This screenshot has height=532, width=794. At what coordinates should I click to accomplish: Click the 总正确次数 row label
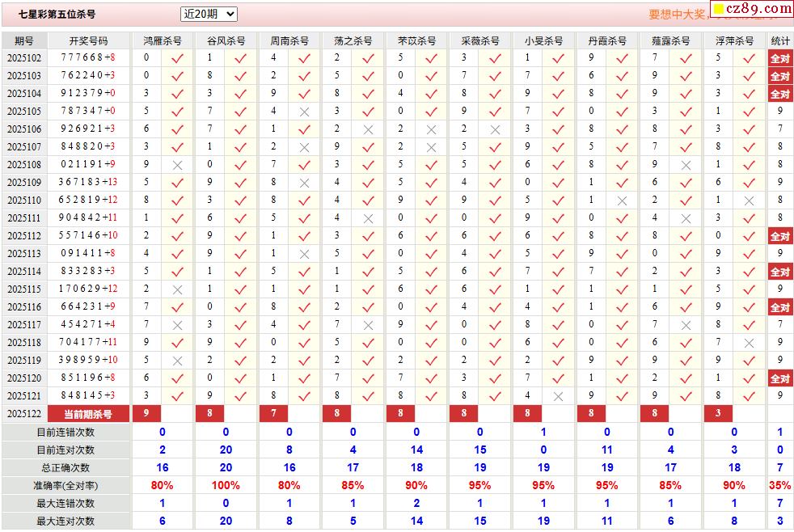coord(65,468)
